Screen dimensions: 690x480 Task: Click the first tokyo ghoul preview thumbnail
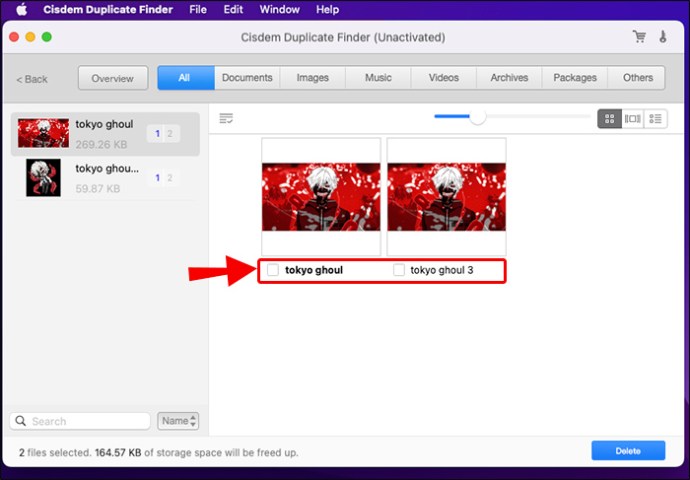[x=321, y=197]
